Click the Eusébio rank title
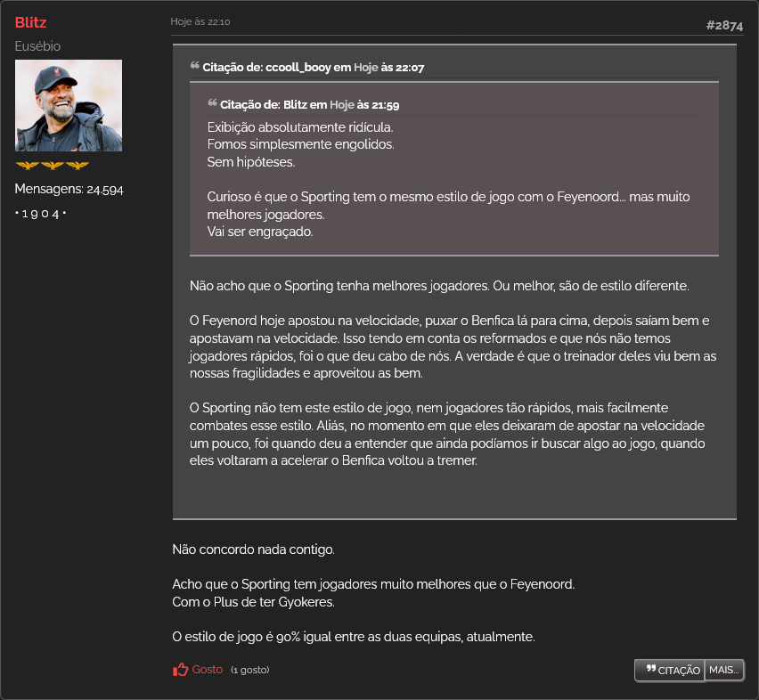The image size is (759, 700). pos(37,46)
